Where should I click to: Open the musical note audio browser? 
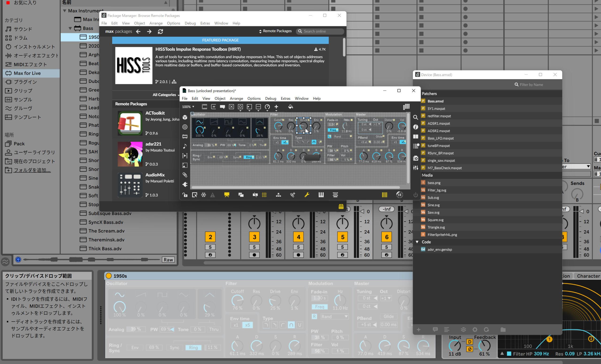click(x=185, y=146)
